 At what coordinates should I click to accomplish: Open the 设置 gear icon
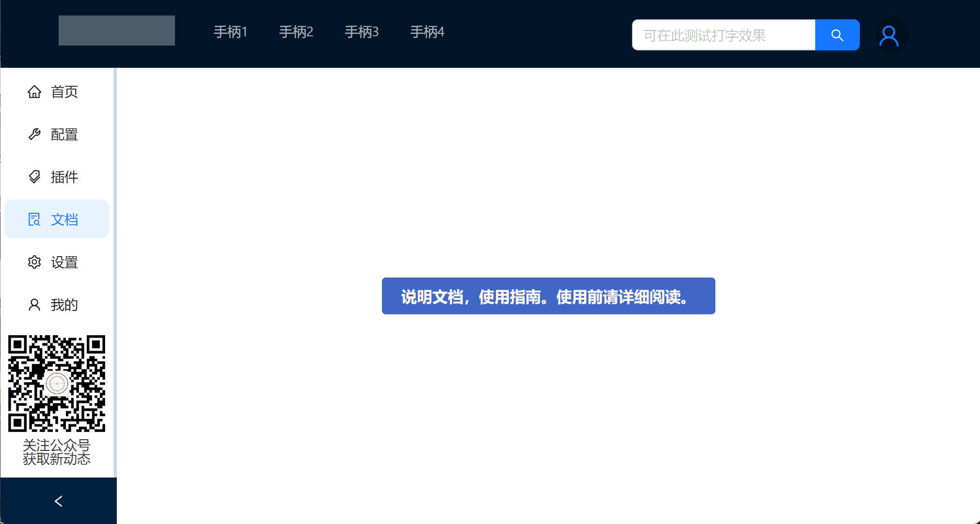[x=34, y=262]
